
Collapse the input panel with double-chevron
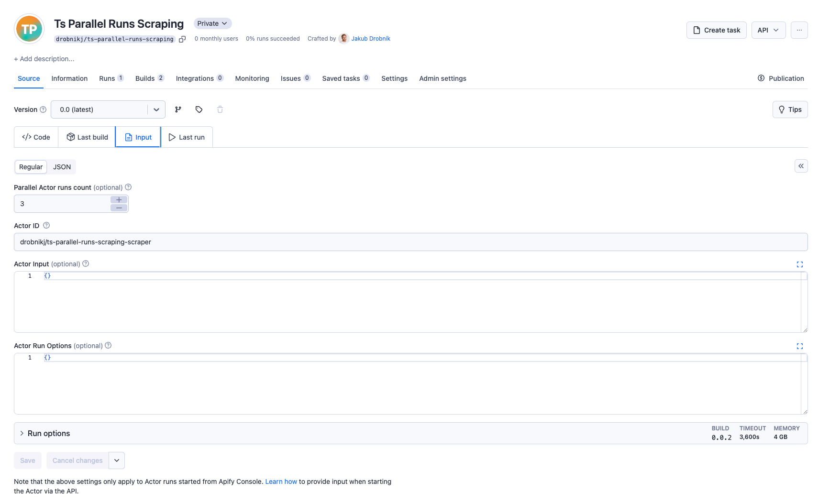pos(801,166)
